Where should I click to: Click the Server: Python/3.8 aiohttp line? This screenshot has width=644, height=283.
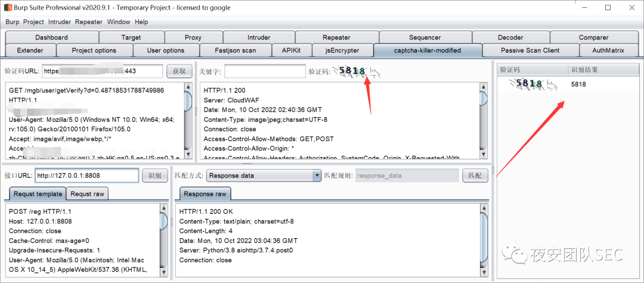[x=237, y=250]
